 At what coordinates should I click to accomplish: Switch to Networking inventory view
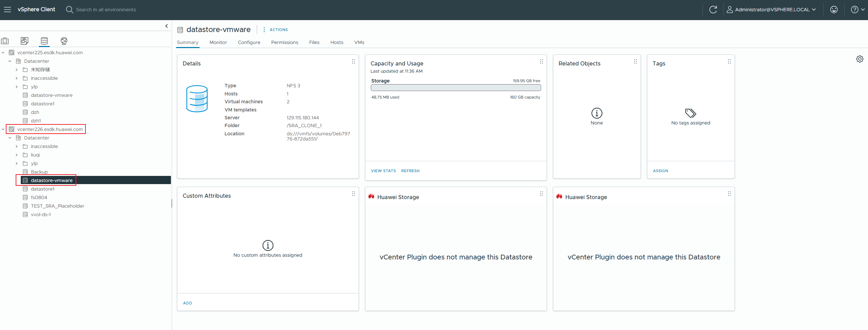click(x=64, y=41)
